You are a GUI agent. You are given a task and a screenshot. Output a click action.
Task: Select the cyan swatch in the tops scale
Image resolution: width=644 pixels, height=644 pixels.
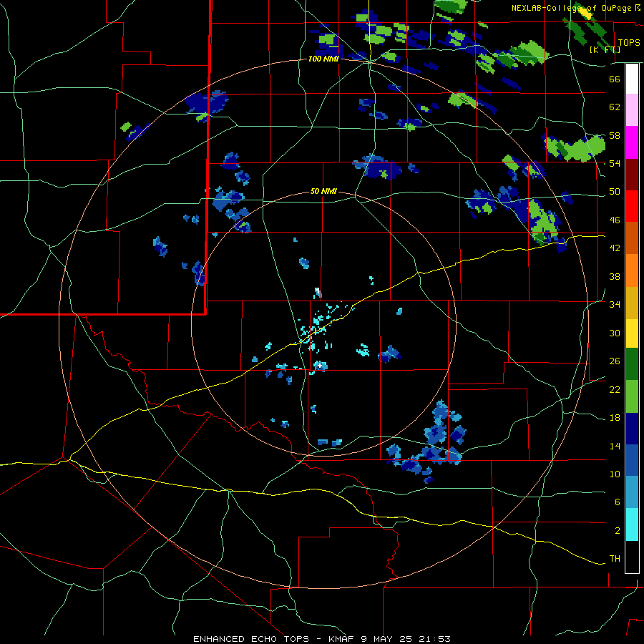(x=632, y=525)
